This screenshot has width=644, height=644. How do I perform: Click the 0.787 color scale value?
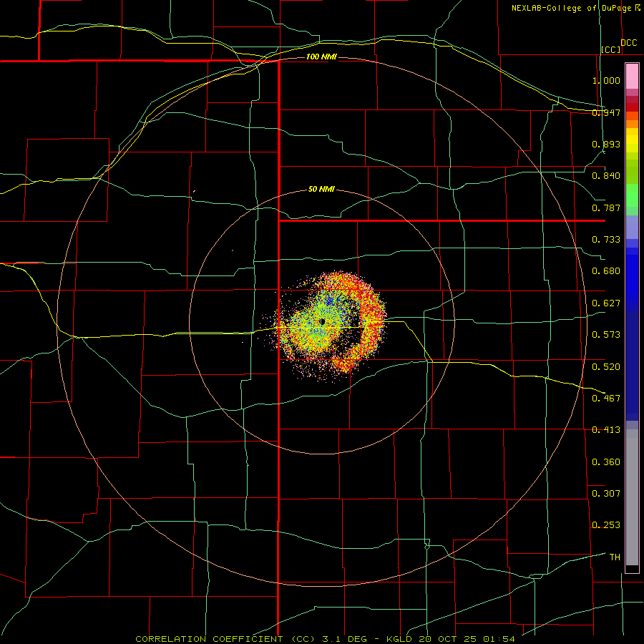coord(606,208)
